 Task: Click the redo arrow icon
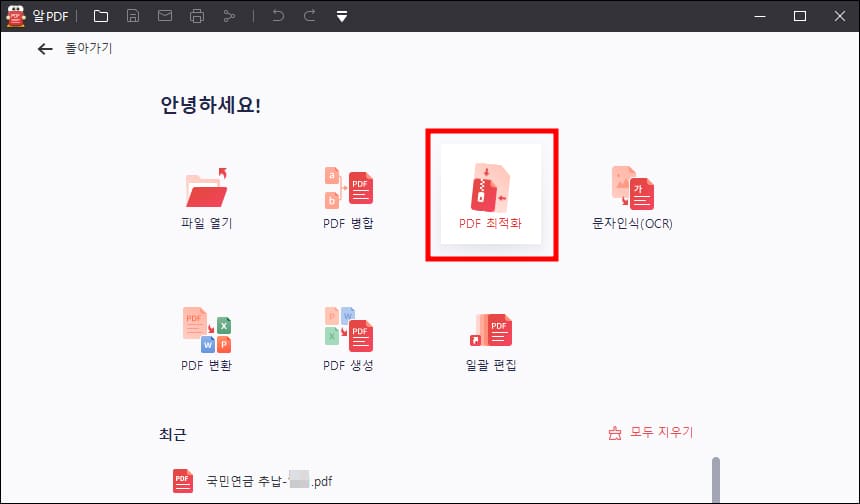click(310, 16)
